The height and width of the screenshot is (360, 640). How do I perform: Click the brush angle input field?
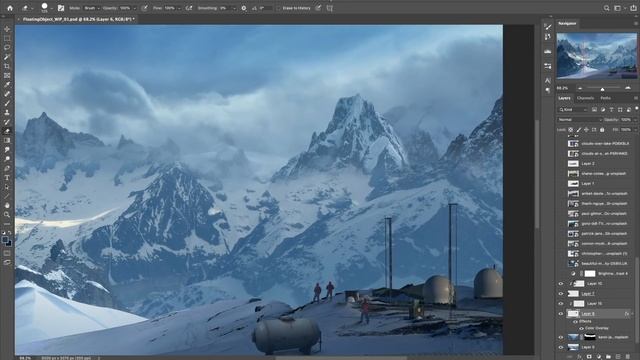click(265, 8)
